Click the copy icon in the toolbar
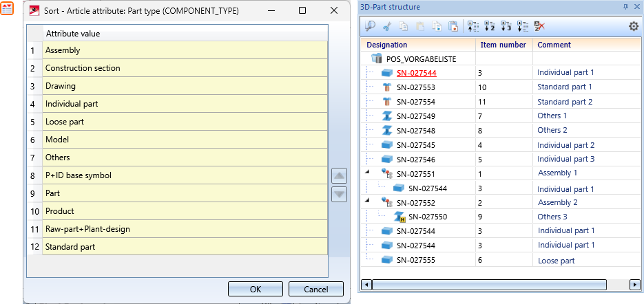The height and width of the screenshot is (304, 644). click(404, 26)
